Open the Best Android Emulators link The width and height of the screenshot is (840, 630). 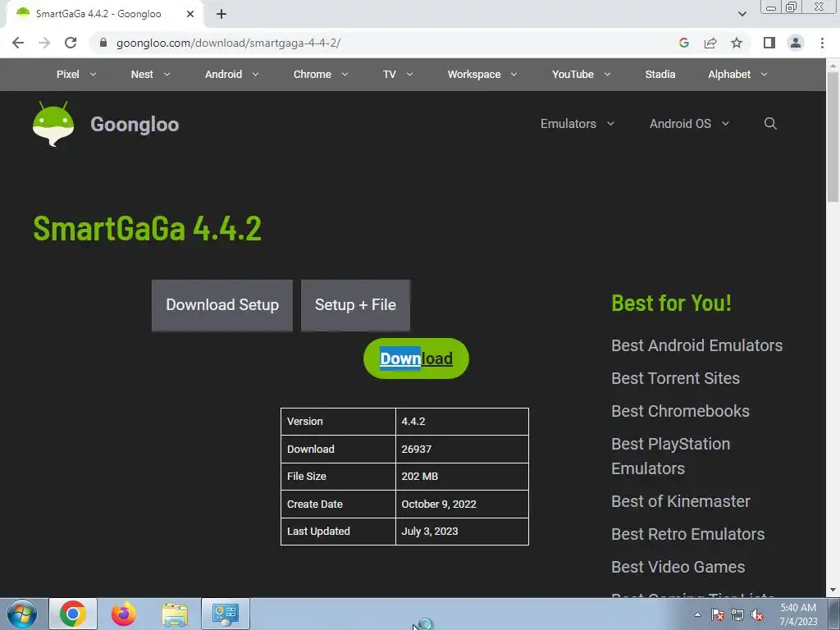point(697,345)
